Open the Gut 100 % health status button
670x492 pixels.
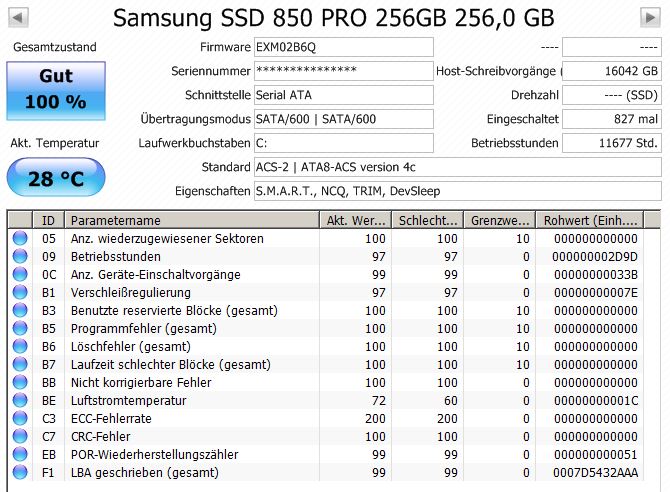(x=56, y=91)
